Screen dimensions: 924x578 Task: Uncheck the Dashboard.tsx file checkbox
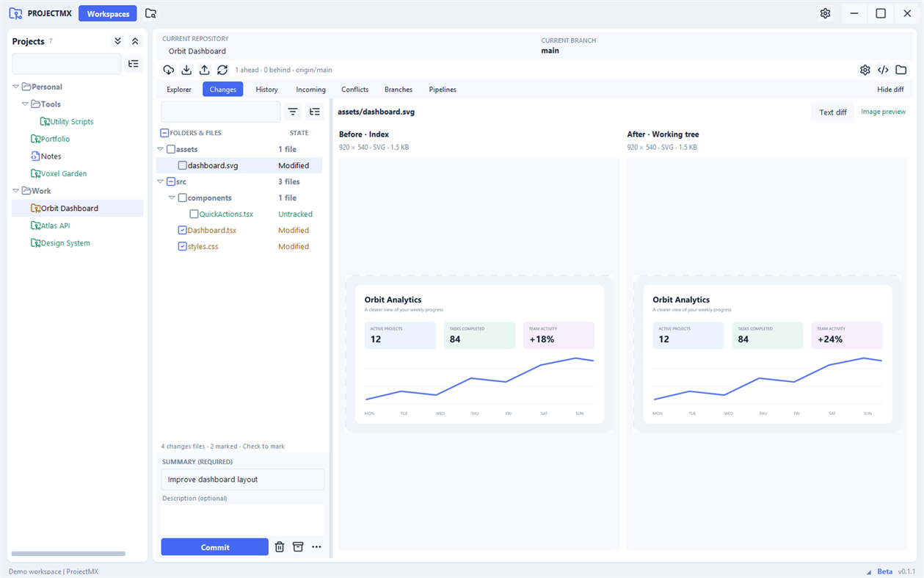183,230
